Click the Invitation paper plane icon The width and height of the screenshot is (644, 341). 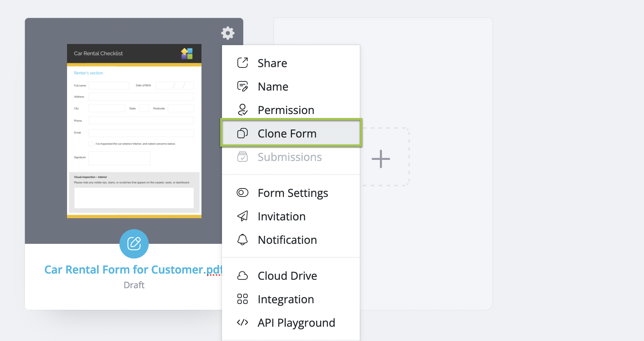pyautogui.click(x=243, y=216)
